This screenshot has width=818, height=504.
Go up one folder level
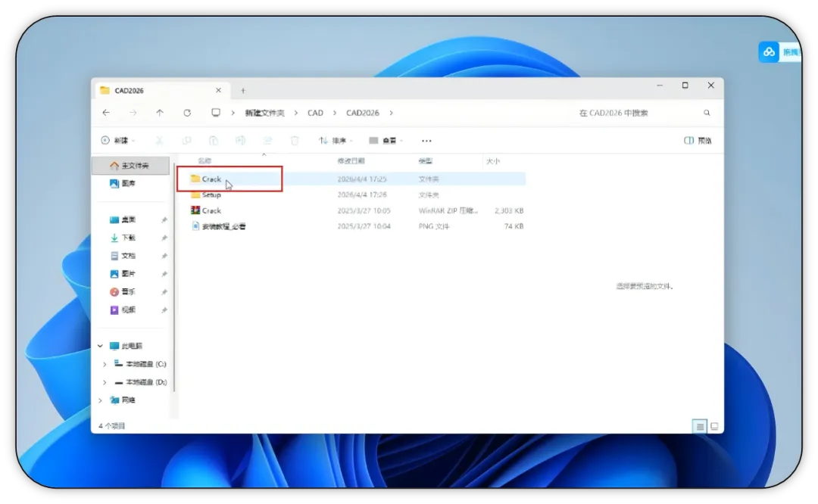click(x=160, y=113)
